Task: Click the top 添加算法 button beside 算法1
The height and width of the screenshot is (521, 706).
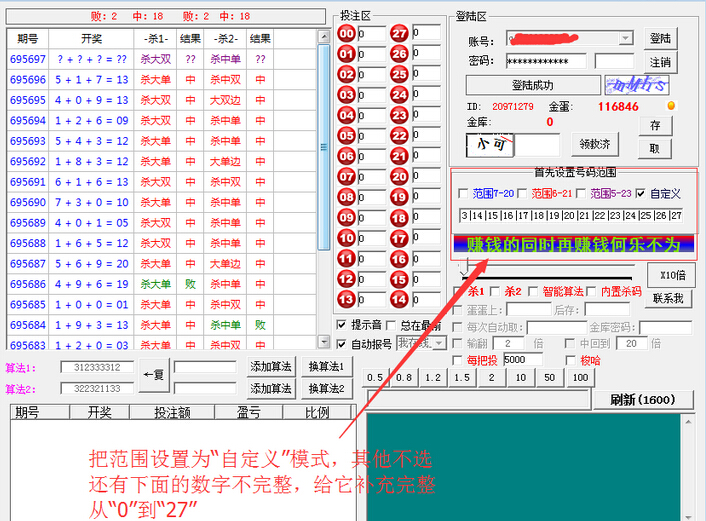Action: click(271, 367)
